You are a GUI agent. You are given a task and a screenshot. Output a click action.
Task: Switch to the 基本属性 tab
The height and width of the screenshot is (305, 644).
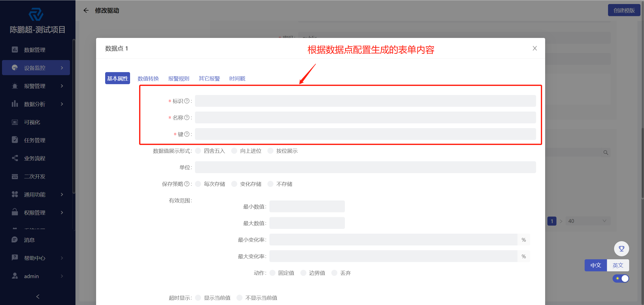coord(117,78)
